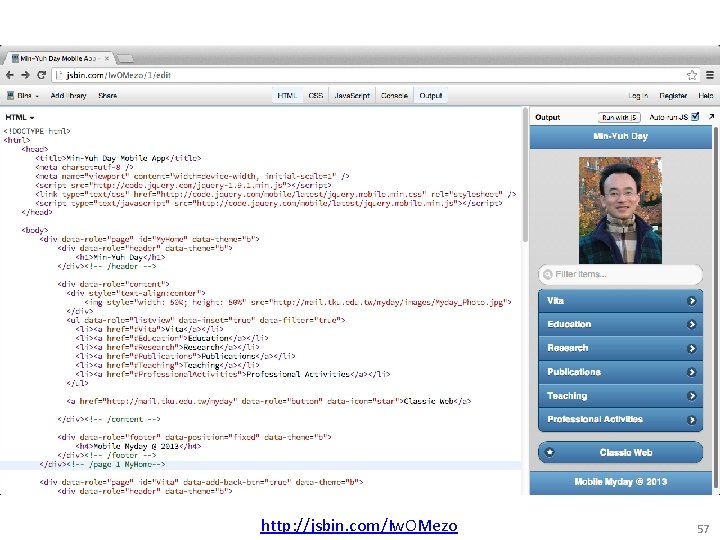
Task: Click the Research row arrow icon
Action: coord(692,349)
